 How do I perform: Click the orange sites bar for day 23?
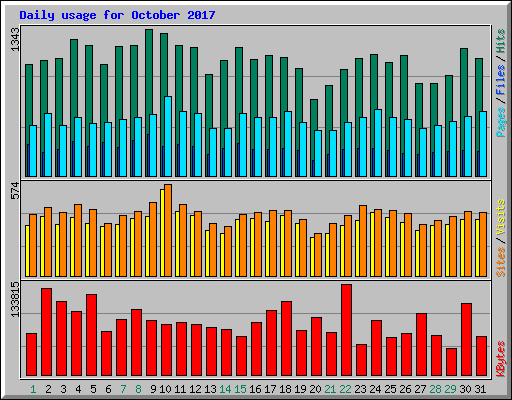click(x=363, y=241)
